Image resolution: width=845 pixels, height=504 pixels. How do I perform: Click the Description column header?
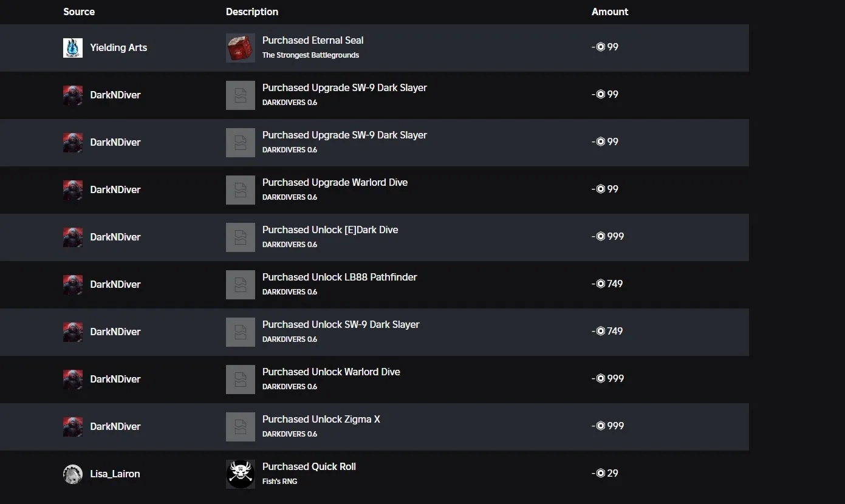pos(251,12)
